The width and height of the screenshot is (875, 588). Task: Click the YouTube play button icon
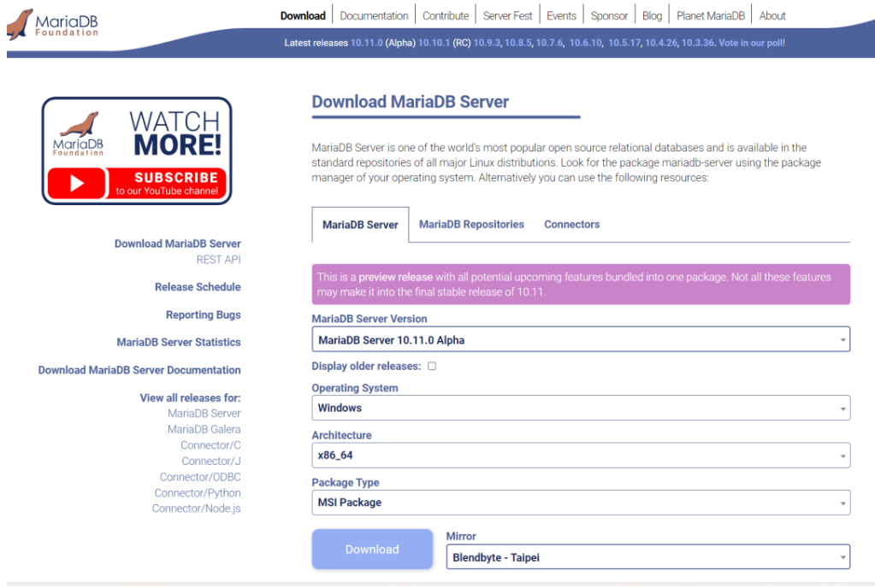[x=76, y=184]
